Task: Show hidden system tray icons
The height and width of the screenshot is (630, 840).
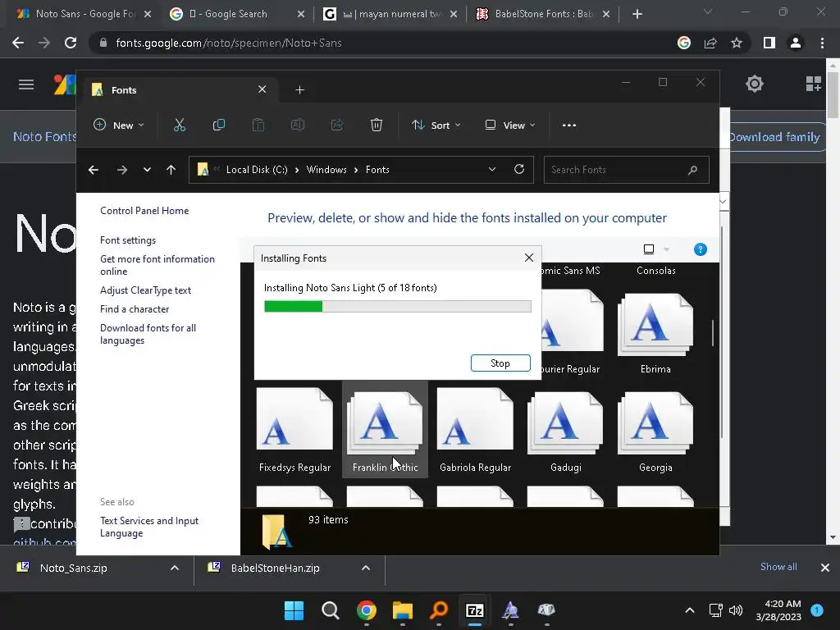Action: (690, 610)
